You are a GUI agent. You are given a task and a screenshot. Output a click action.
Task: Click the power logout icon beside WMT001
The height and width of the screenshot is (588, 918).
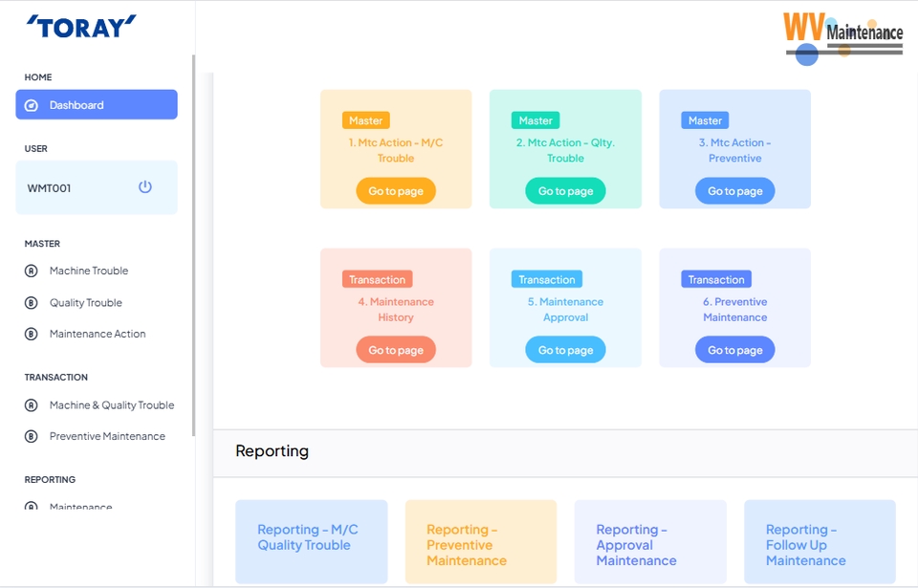point(145,187)
